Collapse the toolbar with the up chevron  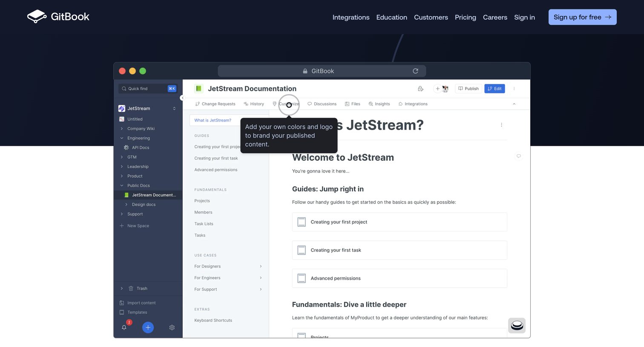(514, 104)
